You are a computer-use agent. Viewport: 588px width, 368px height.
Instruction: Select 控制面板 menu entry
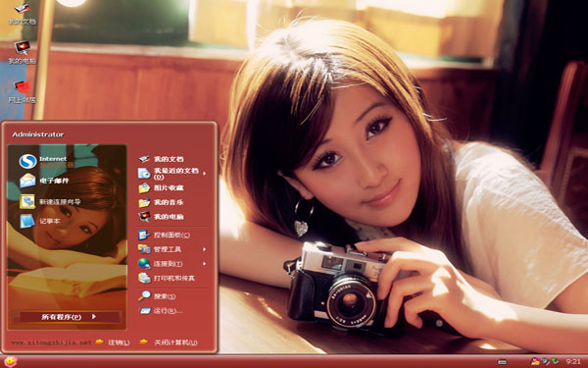[x=164, y=236]
